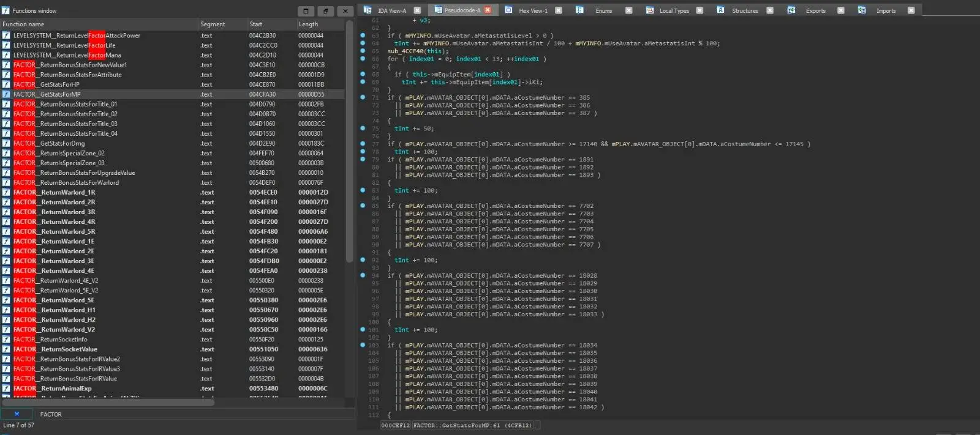Toggle breakpoint dot on line 77
The height and width of the screenshot is (435, 980).
tap(363, 144)
